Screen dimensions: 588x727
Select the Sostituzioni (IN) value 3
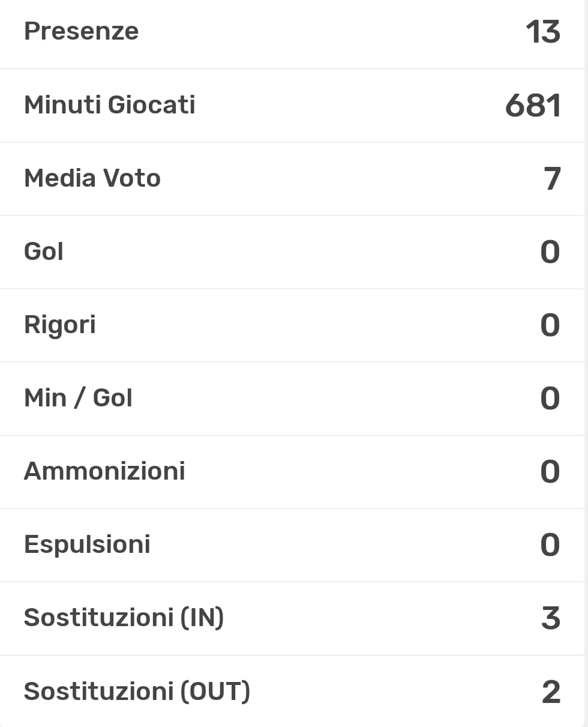coord(550,618)
